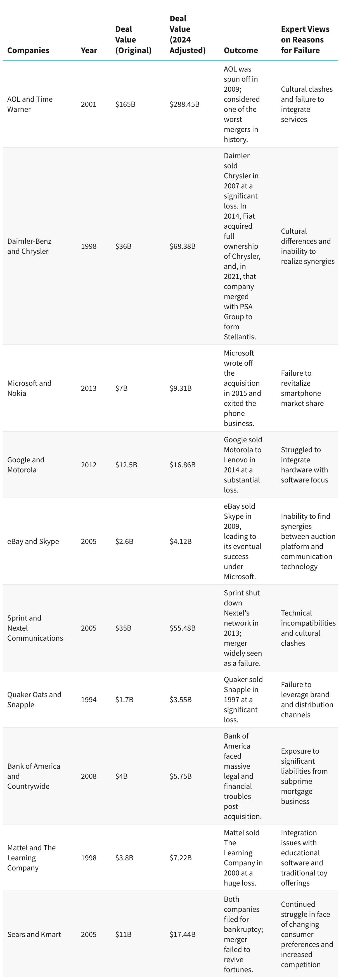This screenshot has width=341, height=980.
Task: Click the $165B original deal value
Action: coord(125,104)
